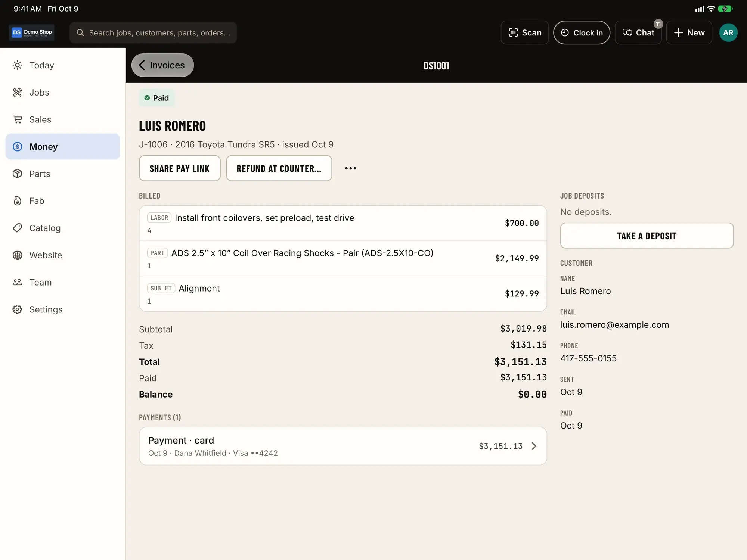Click the Subtotal value $3,019.98
The width and height of the screenshot is (747, 560).
[523, 329]
